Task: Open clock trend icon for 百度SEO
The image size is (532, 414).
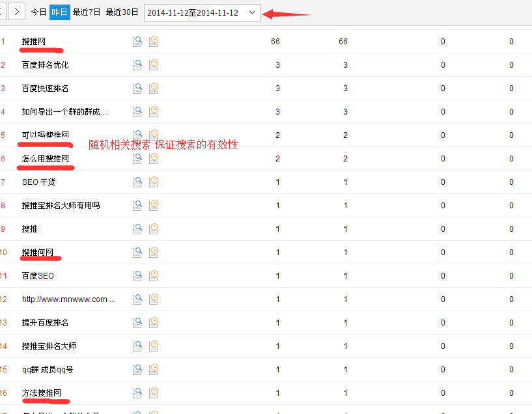Action: tap(154, 275)
